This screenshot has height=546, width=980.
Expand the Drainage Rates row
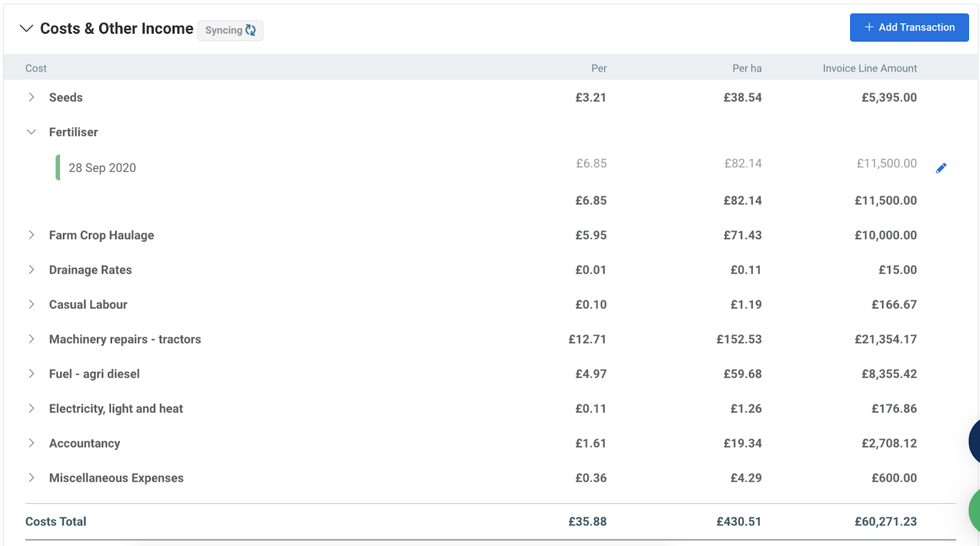click(x=31, y=270)
